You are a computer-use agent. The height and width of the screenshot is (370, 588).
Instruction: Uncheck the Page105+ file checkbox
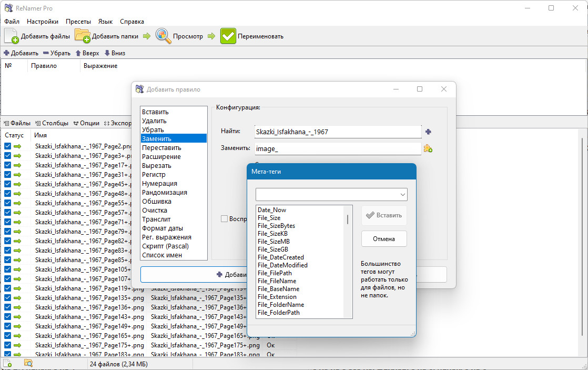coord(7,269)
